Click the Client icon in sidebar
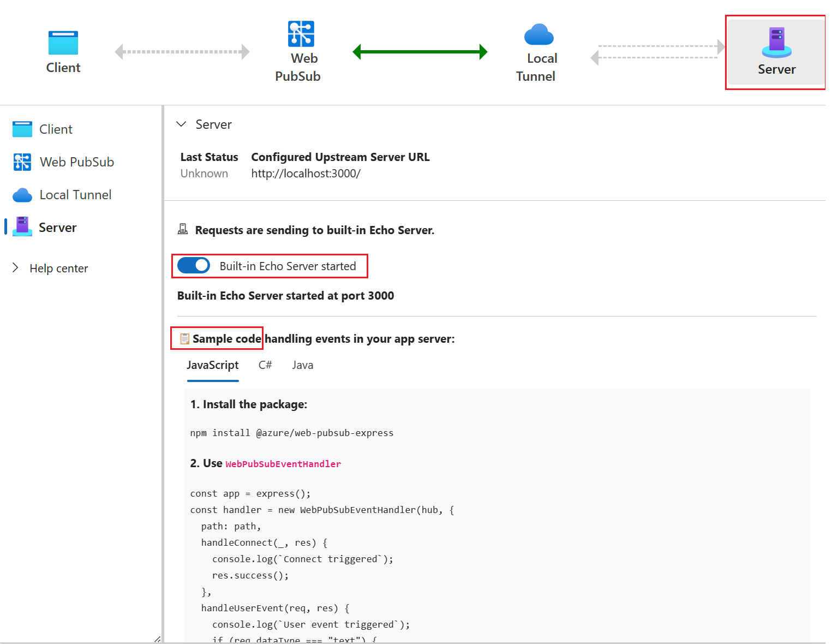The width and height of the screenshot is (838, 644). pos(22,129)
